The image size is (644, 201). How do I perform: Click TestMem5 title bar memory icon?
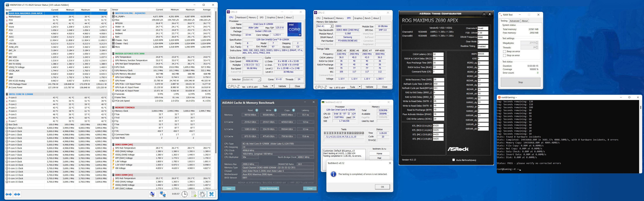click(x=323, y=102)
